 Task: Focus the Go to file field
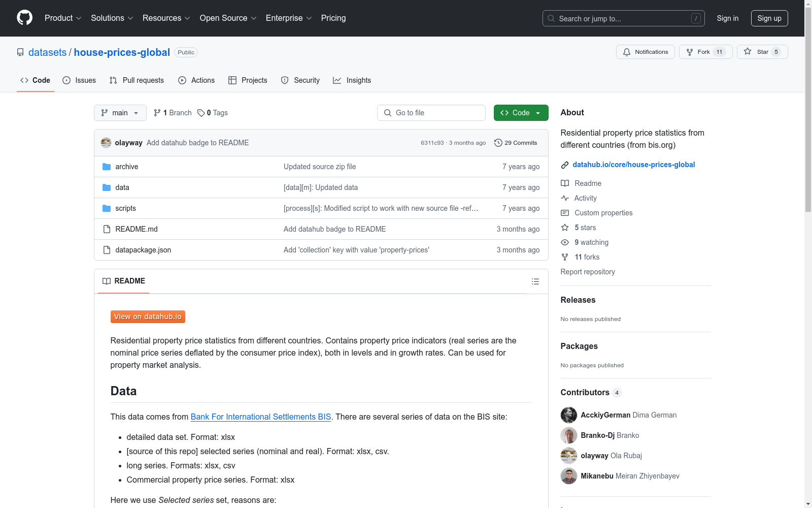click(431, 113)
